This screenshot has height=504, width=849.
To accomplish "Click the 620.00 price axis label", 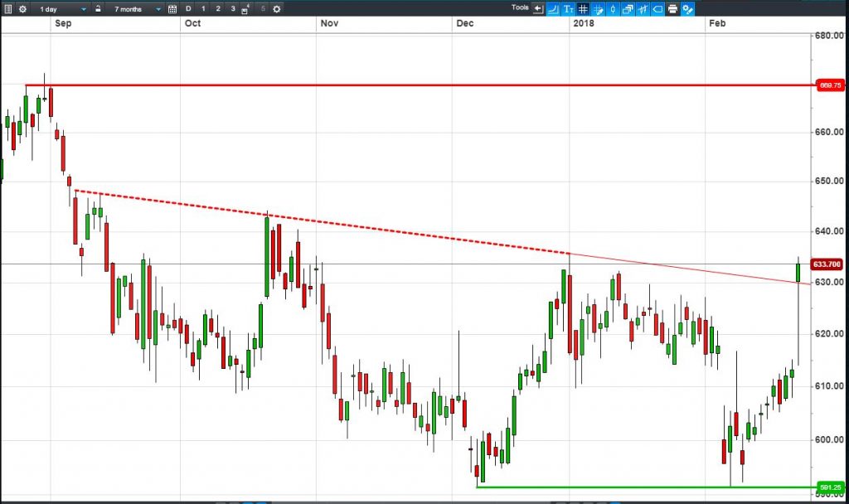I will point(829,334).
